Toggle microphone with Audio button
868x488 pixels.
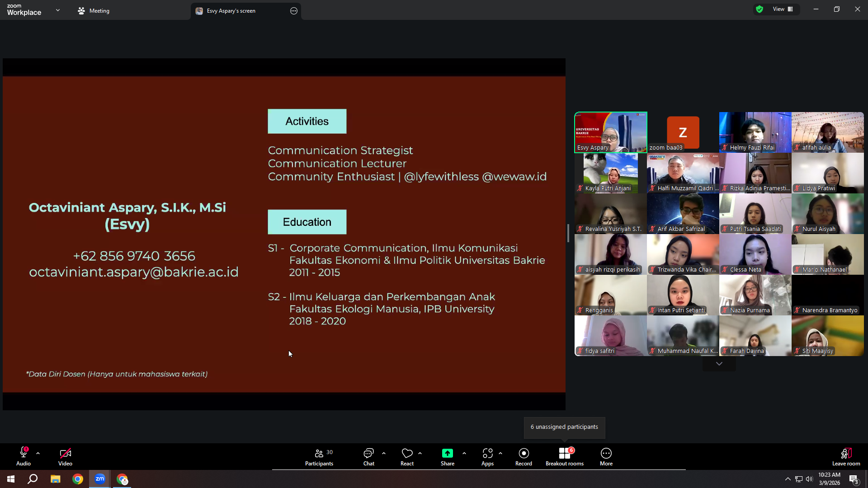tap(24, 457)
